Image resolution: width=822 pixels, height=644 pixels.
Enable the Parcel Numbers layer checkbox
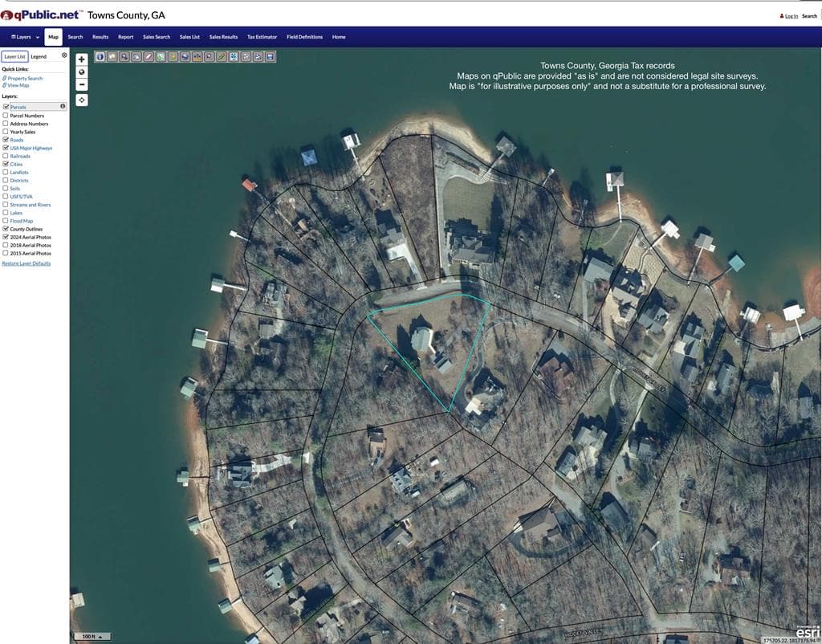click(x=6, y=116)
